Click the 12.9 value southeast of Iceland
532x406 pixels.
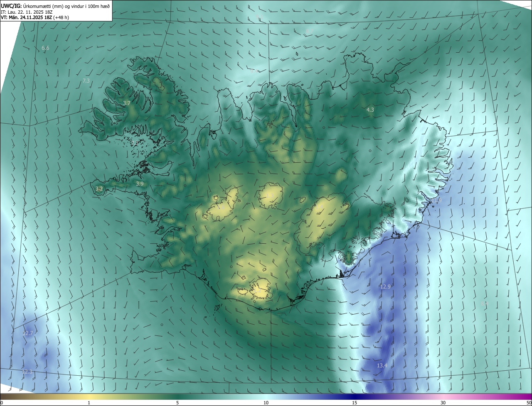tap(385, 287)
